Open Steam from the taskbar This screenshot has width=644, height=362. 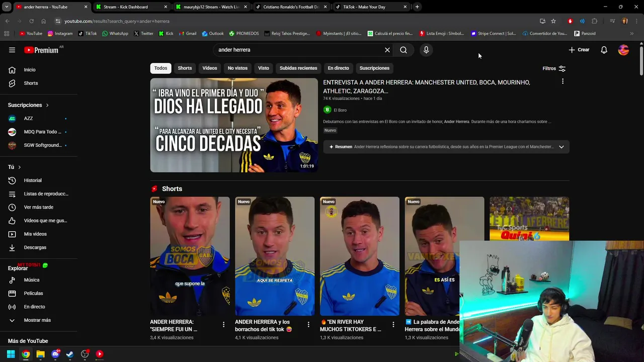pos(70,354)
